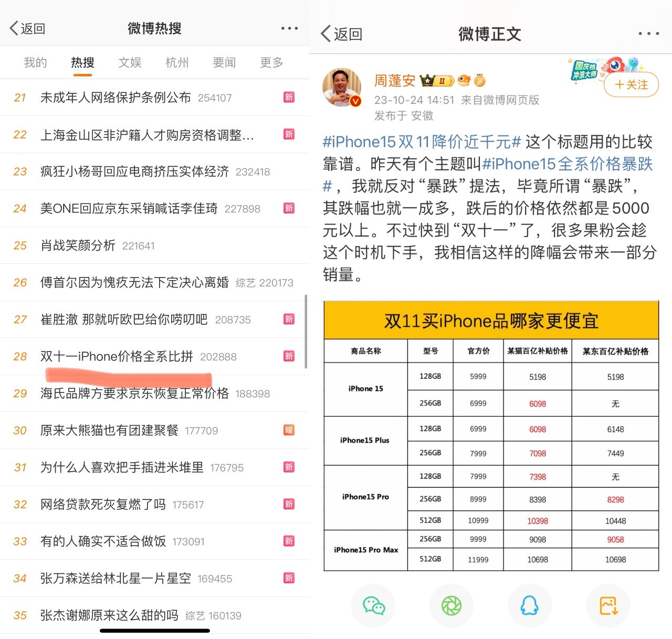Open the more options menu on 微博热搜 page
Viewport: 672px width, 639px height.
pos(289,28)
